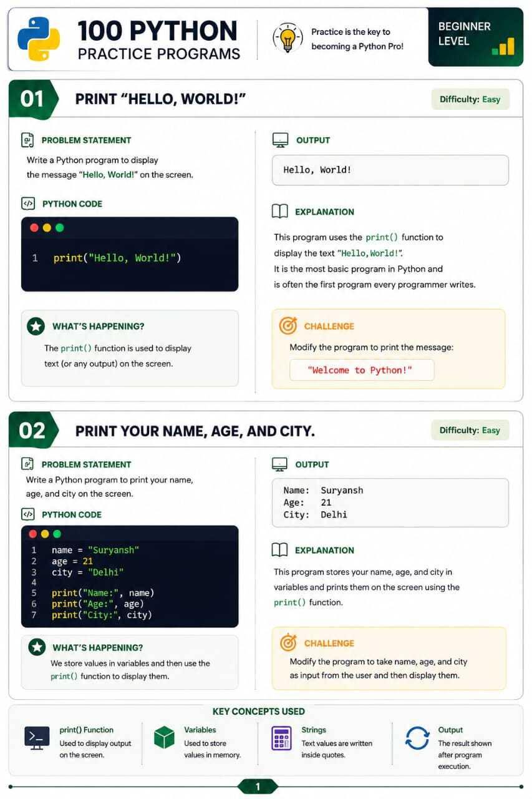Click the blue refresh arrows Output icon

[x=417, y=738]
